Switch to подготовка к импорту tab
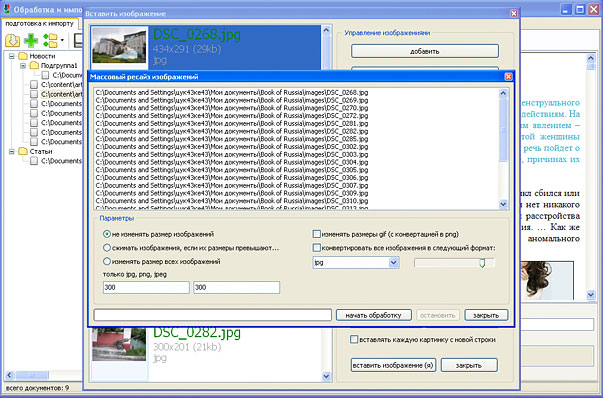This screenshot has height=398, width=603. (x=39, y=23)
